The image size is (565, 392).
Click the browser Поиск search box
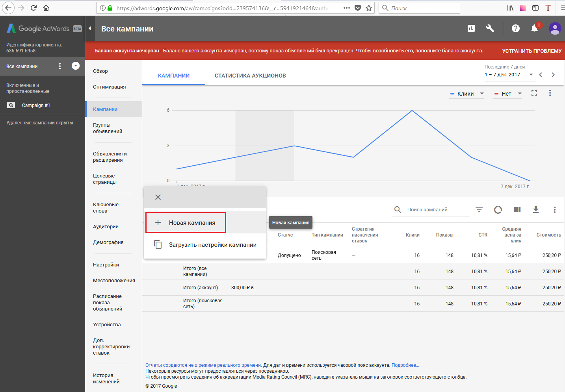pyautogui.click(x=419, y=8)
